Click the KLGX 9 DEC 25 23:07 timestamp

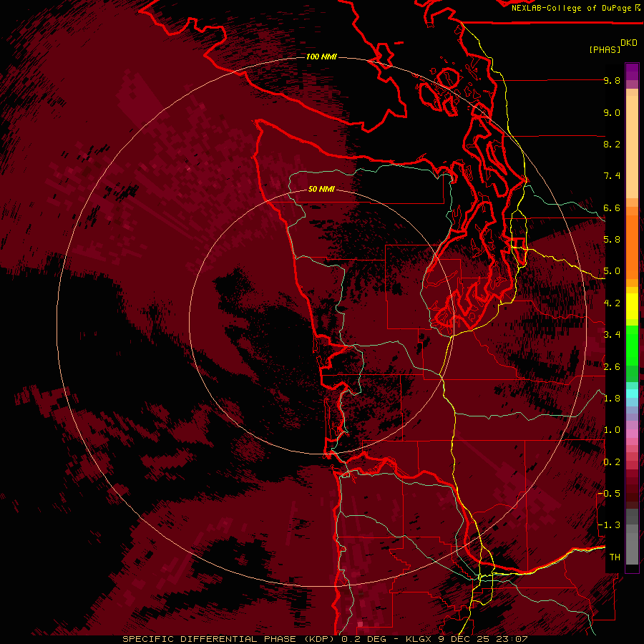(467, 639)
